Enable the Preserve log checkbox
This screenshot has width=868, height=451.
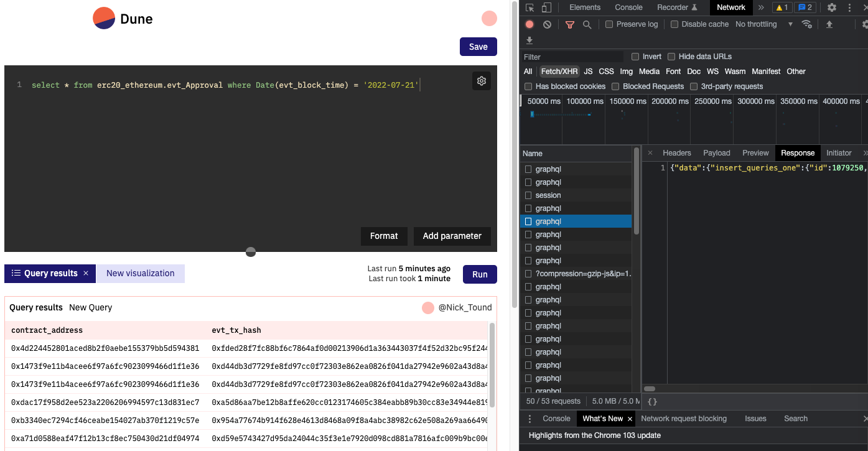pyautogui.click(x=610, y=24)
